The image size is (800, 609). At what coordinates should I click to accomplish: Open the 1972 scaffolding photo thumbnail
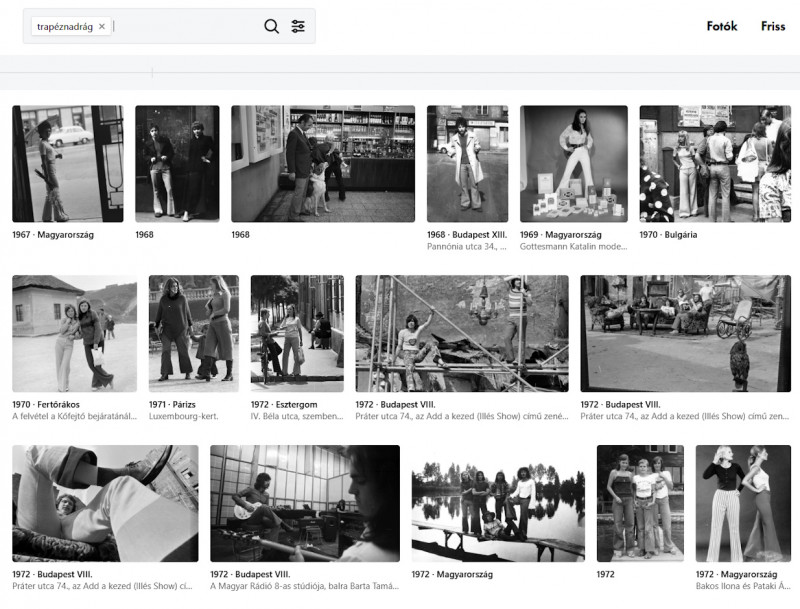coord(462,334)
